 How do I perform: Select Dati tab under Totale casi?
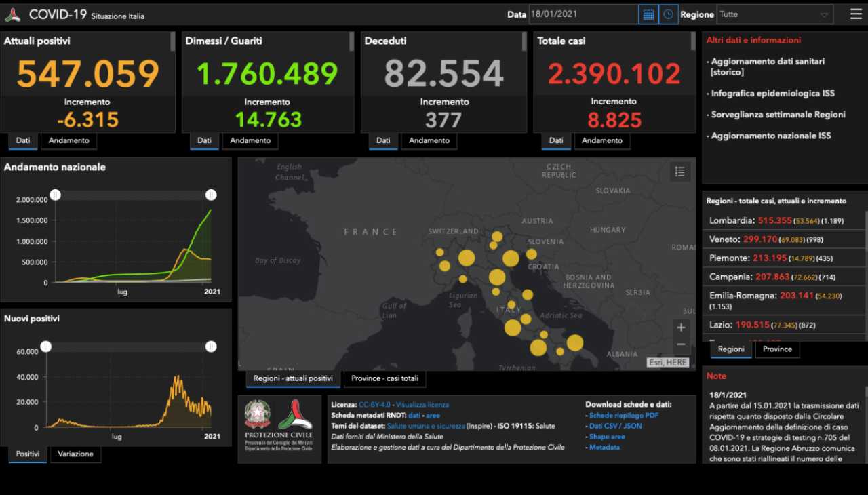556,140
